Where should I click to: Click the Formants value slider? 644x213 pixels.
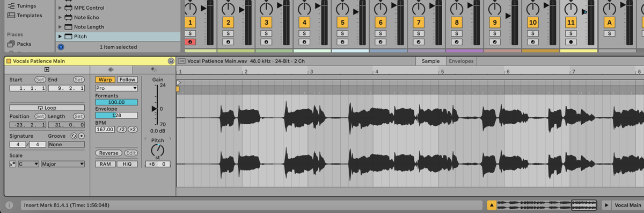click(116, 102)
